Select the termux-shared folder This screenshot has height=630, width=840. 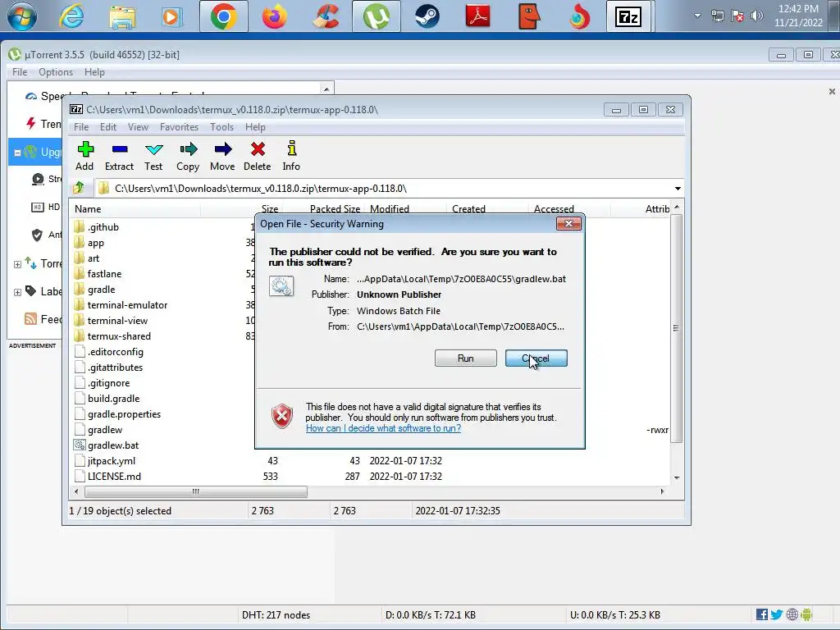pos(119,336)
